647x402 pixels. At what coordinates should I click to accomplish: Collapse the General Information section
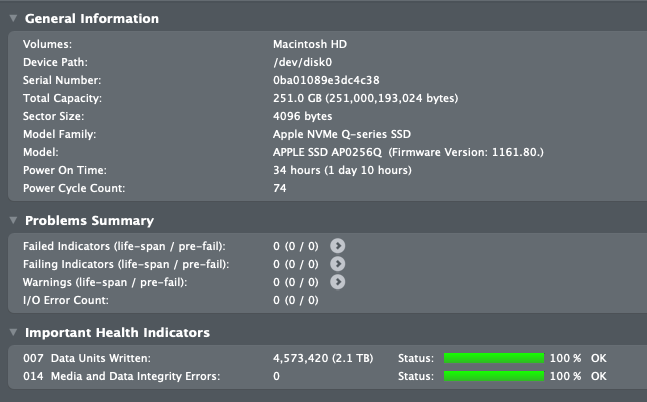(x=12, y=18)
